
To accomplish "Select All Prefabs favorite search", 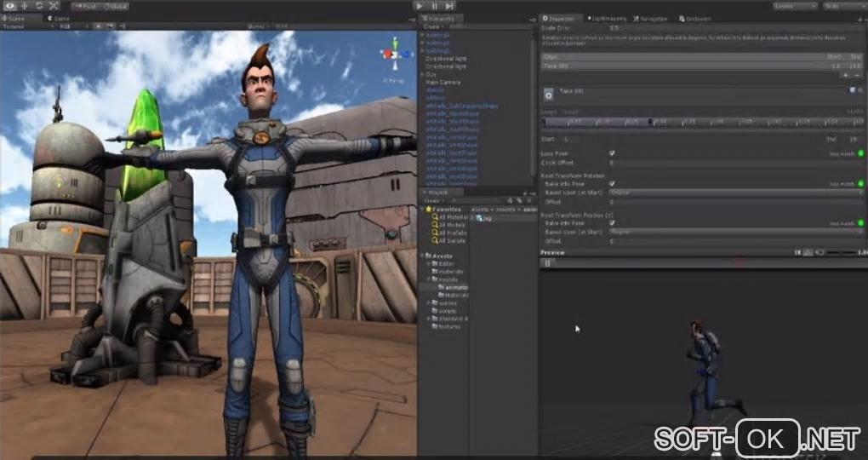I will coord(448,233).
